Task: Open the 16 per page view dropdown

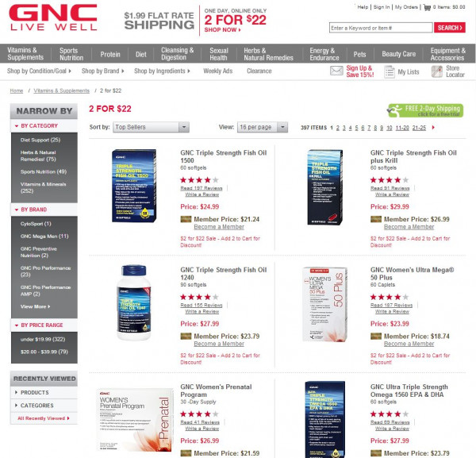Action: coord(263,127)
